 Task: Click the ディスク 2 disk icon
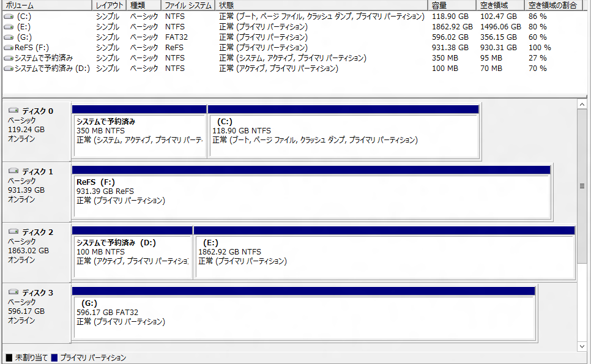(13, 232)
